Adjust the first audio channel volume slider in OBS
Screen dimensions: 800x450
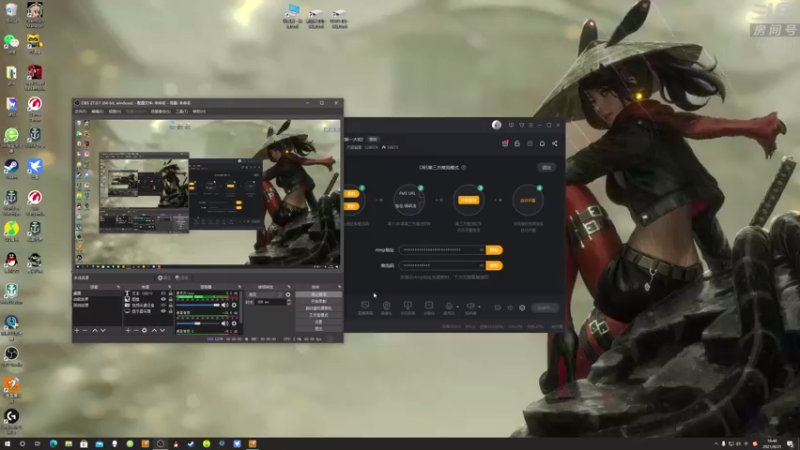(x=198, y=305)
